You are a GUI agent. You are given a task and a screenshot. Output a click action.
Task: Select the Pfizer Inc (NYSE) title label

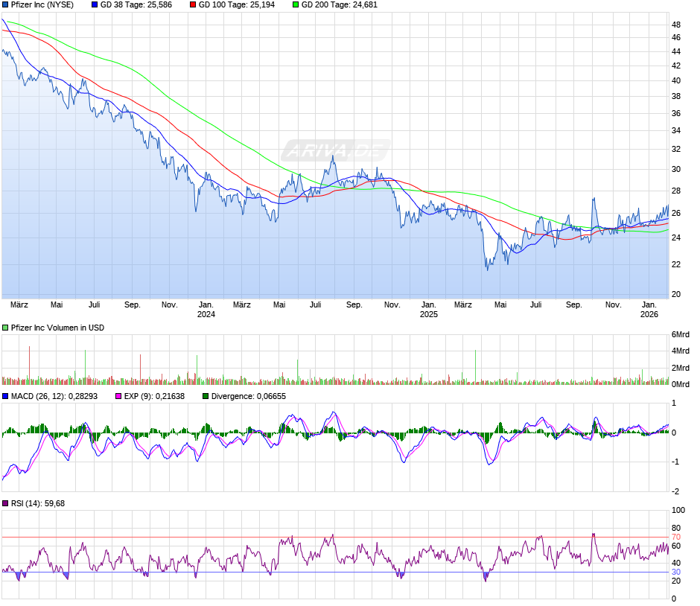click(x=42, y=4)
